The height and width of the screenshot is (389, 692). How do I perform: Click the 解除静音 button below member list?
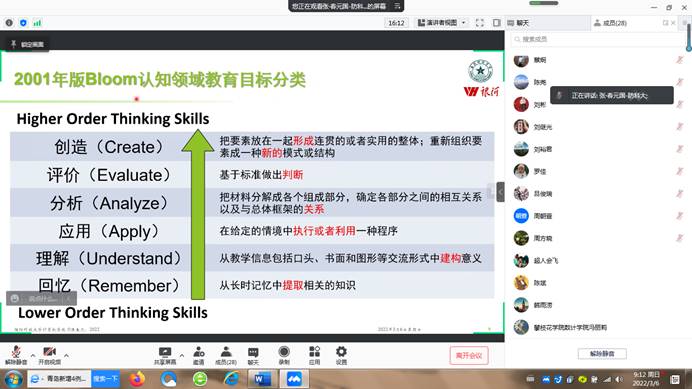tap(602, 354)
